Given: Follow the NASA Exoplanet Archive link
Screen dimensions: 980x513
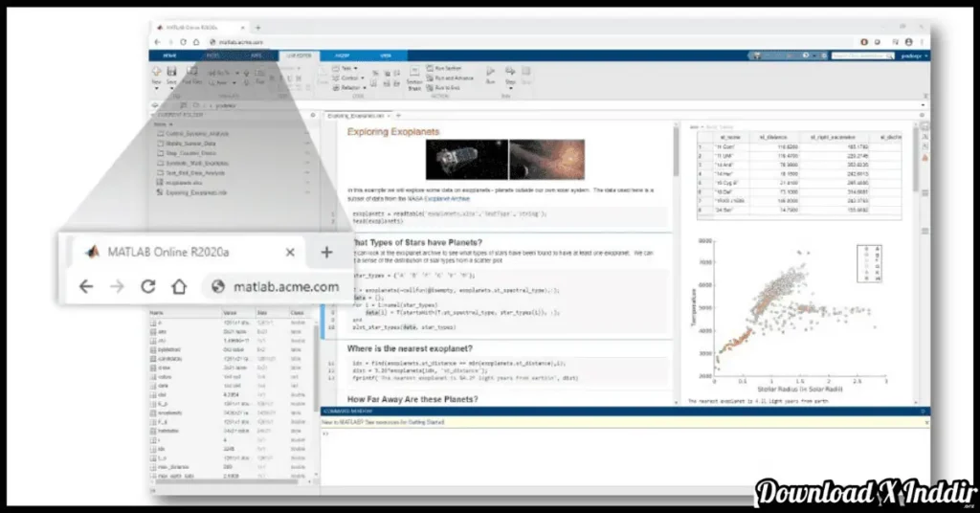Looking at the screenshot, I should (x=436, y=199).
